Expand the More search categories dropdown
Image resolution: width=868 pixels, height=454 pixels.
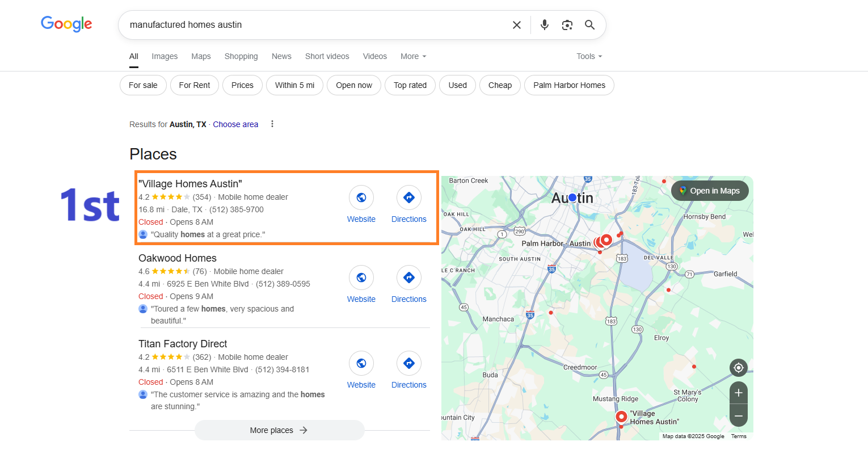413,56
